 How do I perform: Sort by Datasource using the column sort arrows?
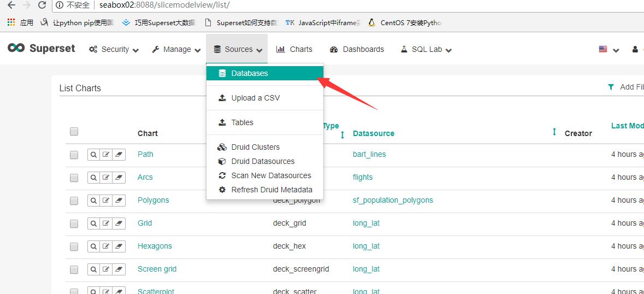554,132
